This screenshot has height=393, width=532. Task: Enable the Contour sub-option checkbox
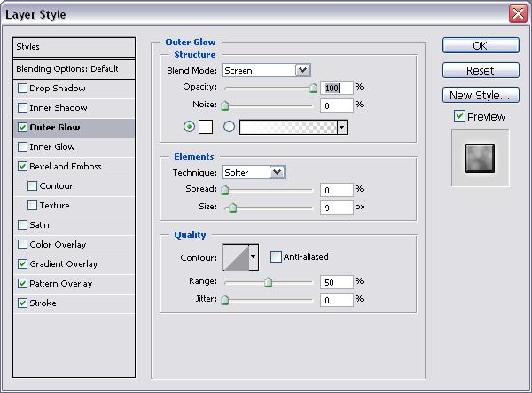point(32,186)
